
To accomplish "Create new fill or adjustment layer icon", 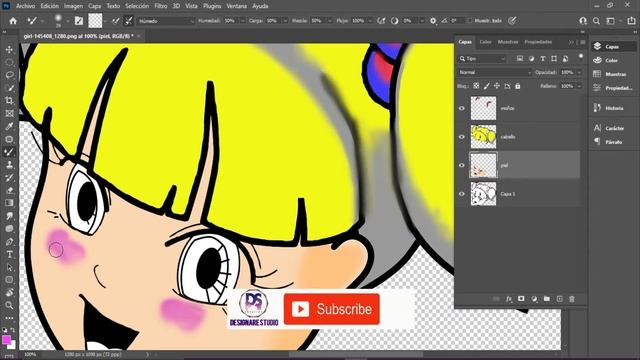I will (x=534, y=299).
